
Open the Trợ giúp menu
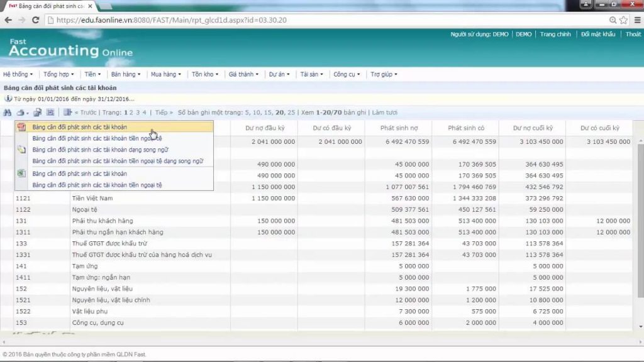pos(384,74)
